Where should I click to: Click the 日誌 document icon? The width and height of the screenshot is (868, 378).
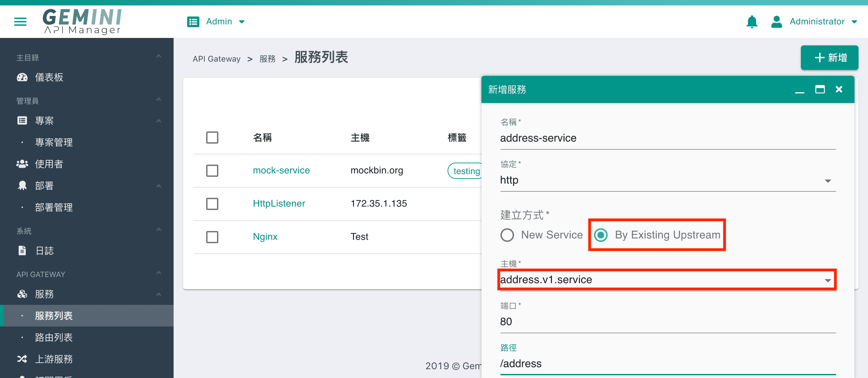point(22,251)
